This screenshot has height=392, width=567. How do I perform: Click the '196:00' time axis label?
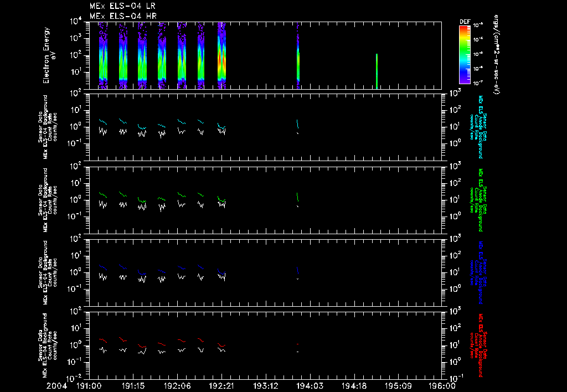click(442, 386)
